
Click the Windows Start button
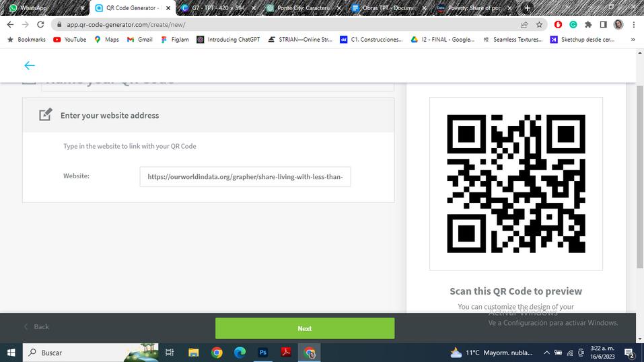pyautogui.click(x=11, y=353)
